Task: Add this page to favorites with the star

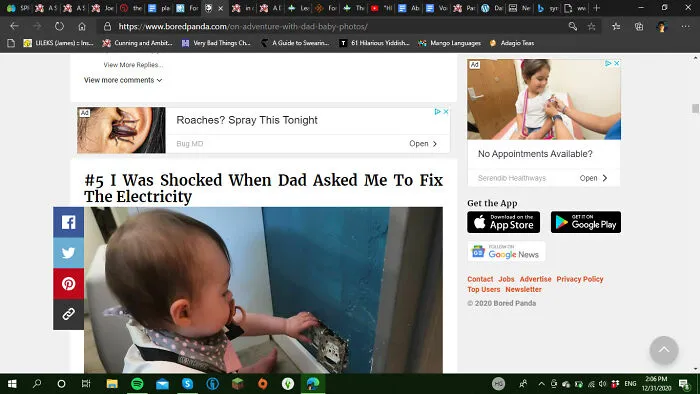Action: tap(592, 26)
